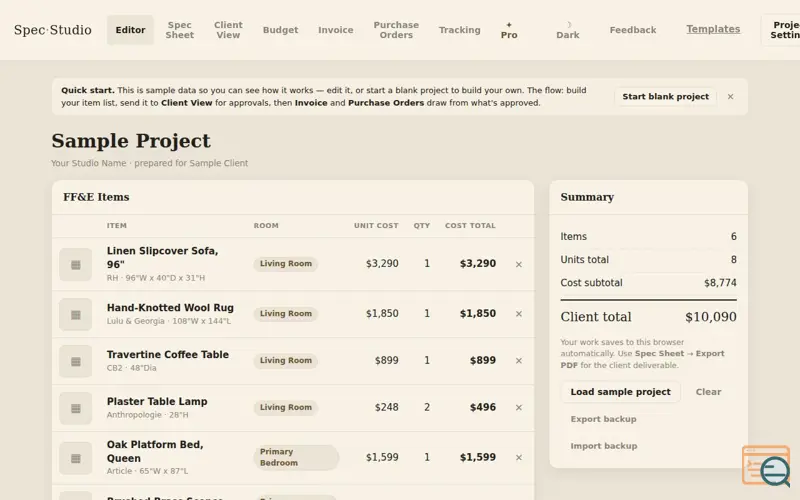Open image placeholder for Linen Slipcover Sofa
This screenshot has height=500, width=800.
76,264
